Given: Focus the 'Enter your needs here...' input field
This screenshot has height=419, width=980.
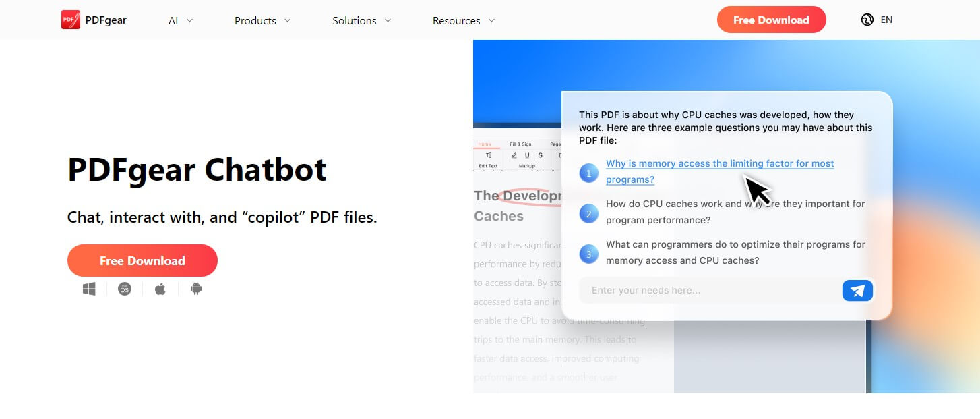Looking at the screenshot, I should pos(710,290).
